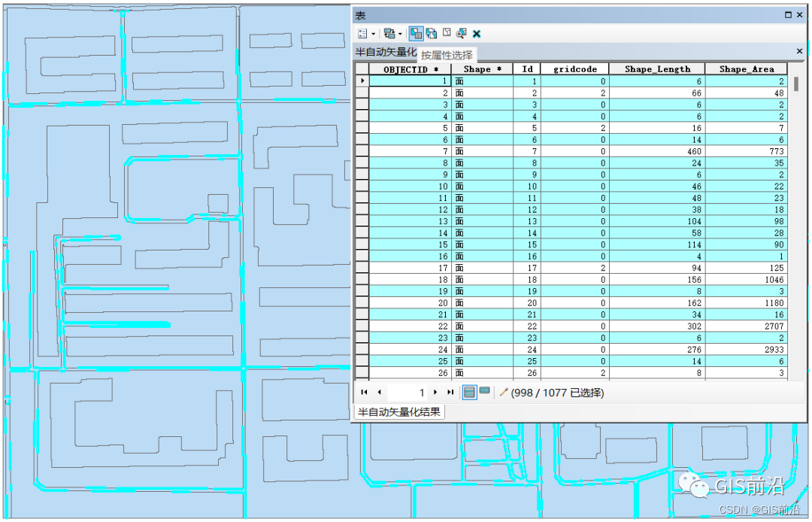Screen dimensions: 812x522
Task: Click the vertical scrollbar thumb in table
Action: (796, 84)
